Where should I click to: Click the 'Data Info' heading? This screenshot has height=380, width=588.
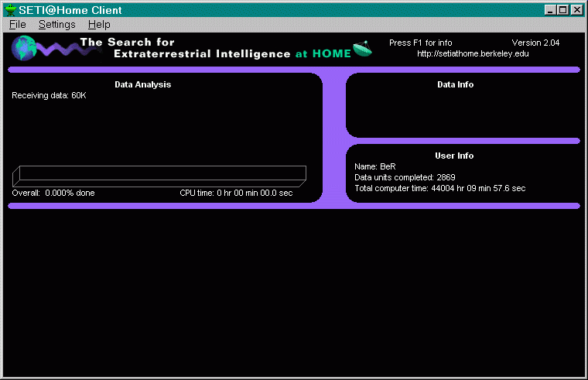455,84
